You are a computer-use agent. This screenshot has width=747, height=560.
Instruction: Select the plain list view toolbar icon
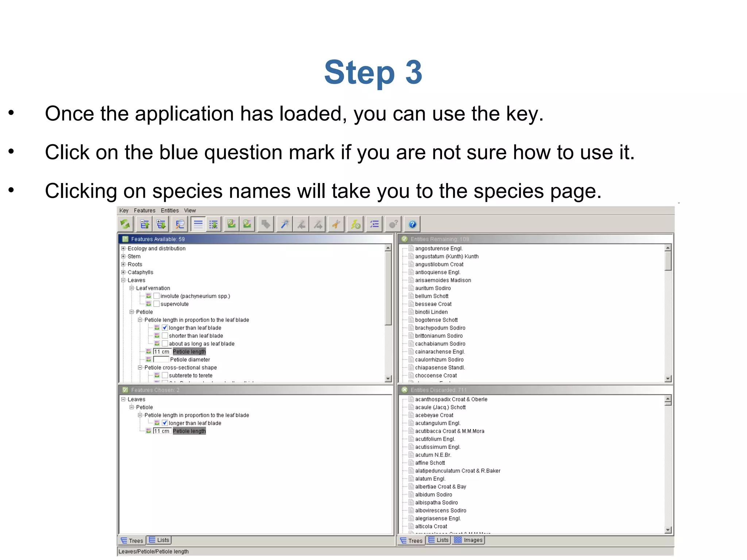pyautogui.click(x=198, y=224)
